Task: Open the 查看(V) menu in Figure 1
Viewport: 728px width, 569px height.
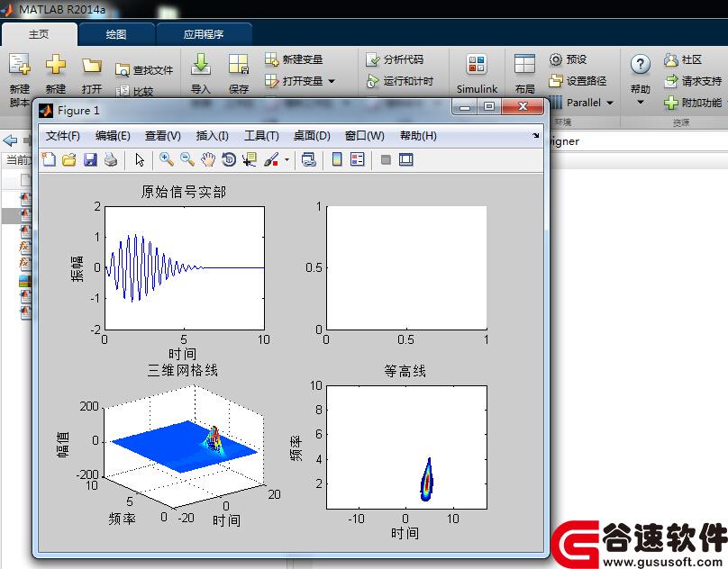Action: click(162, 136)
